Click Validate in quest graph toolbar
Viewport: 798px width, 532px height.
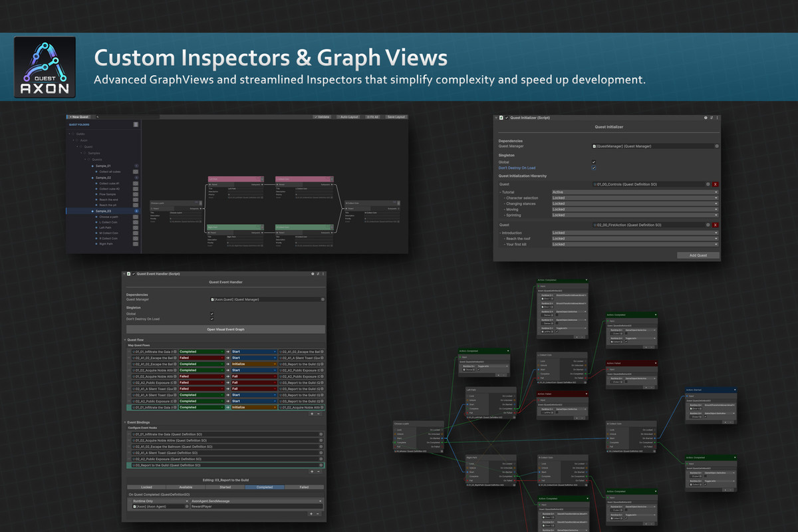(323, 117)
